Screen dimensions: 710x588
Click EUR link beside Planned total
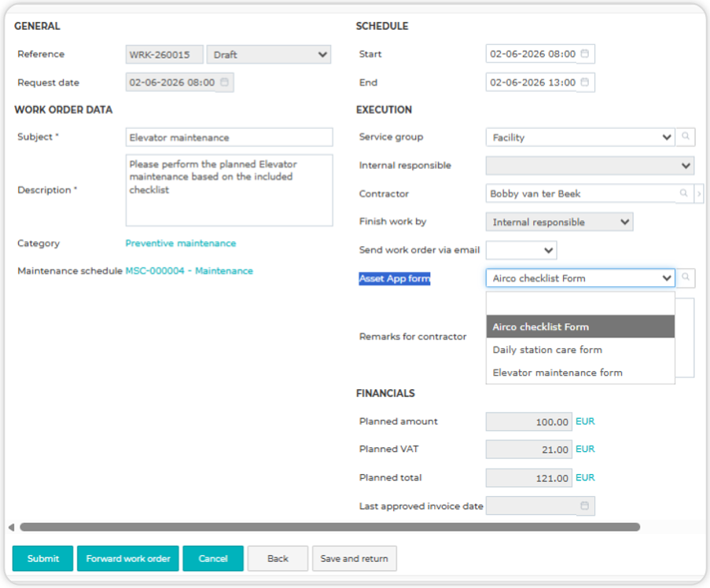tap(585, 477)
